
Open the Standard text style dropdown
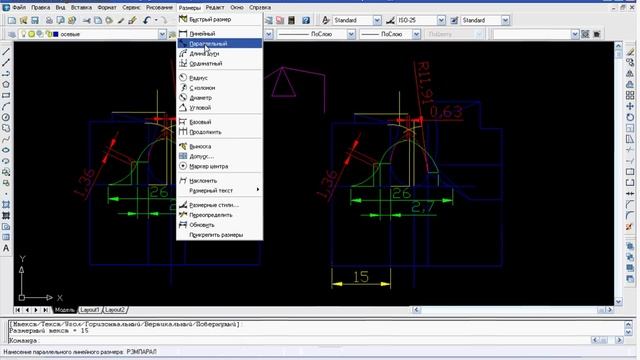[377, 20]
